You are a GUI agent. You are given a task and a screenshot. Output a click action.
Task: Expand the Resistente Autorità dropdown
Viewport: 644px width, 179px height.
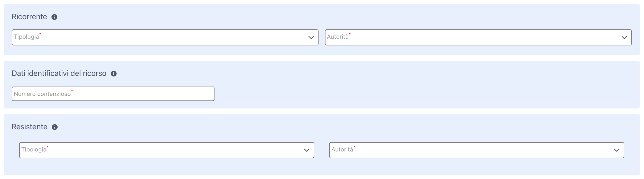pos(477,150)
